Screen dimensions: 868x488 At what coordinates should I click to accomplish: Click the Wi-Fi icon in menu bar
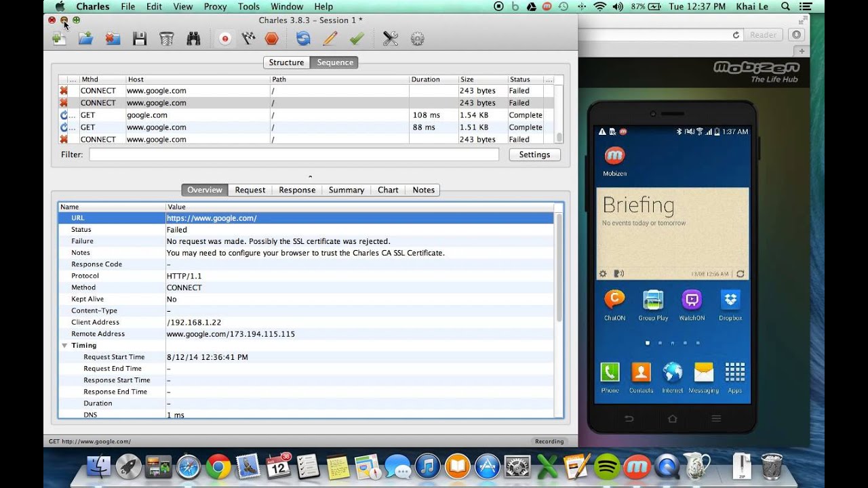point(599,6)
